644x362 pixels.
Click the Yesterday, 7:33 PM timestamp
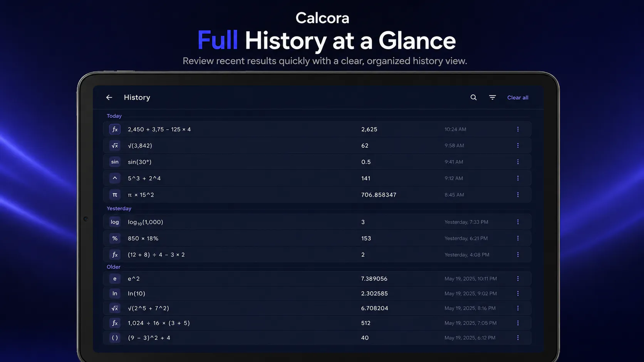[466, 222]
